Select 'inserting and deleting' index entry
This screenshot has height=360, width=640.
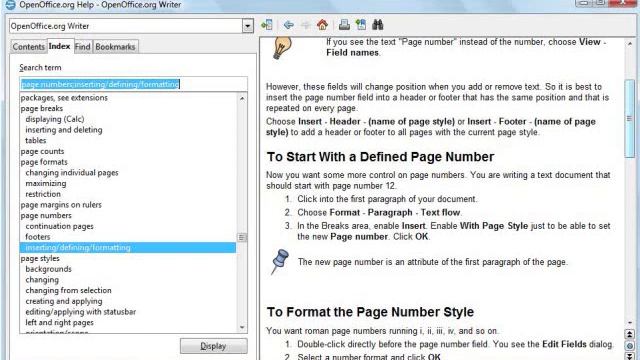[64, 130]
